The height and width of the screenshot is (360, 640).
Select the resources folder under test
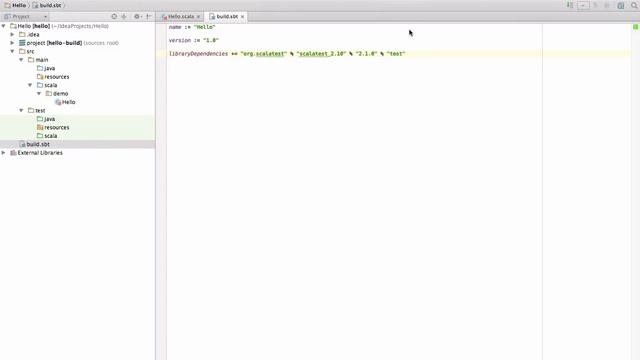tap(53, 127)
